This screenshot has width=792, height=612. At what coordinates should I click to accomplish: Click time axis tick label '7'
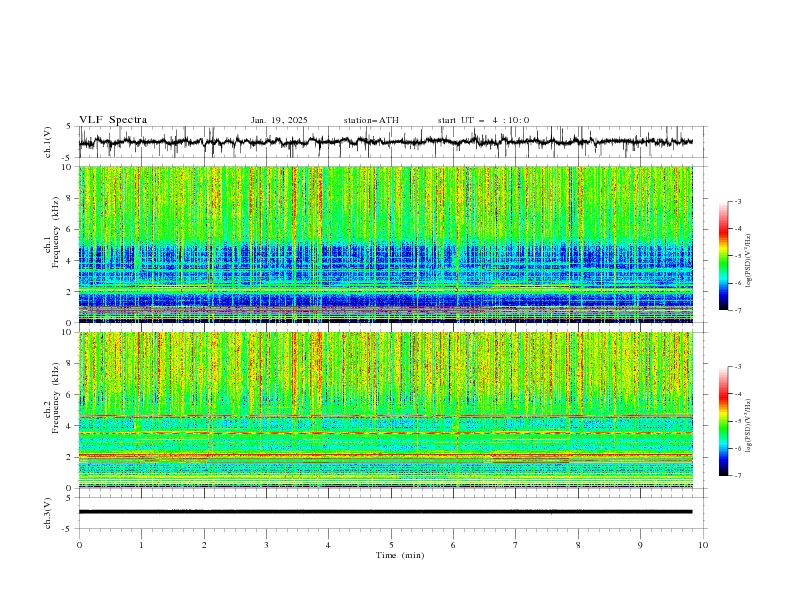516,545
